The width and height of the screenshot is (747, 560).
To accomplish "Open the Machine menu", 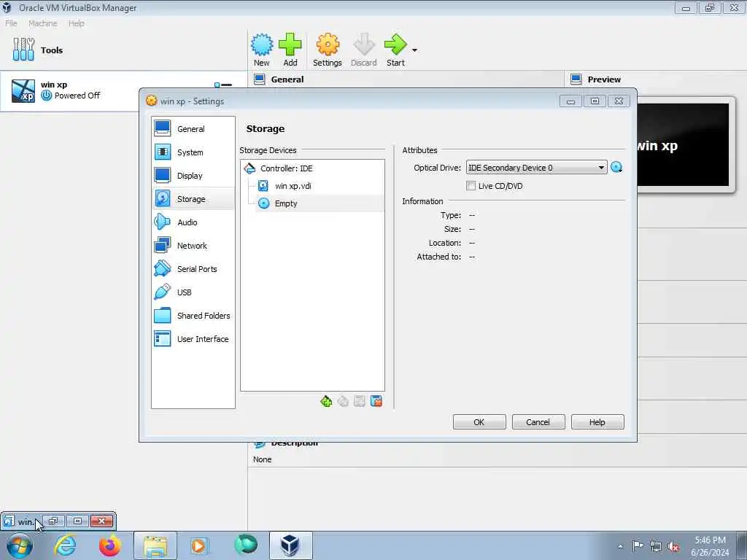I will [x=43, y=23].
